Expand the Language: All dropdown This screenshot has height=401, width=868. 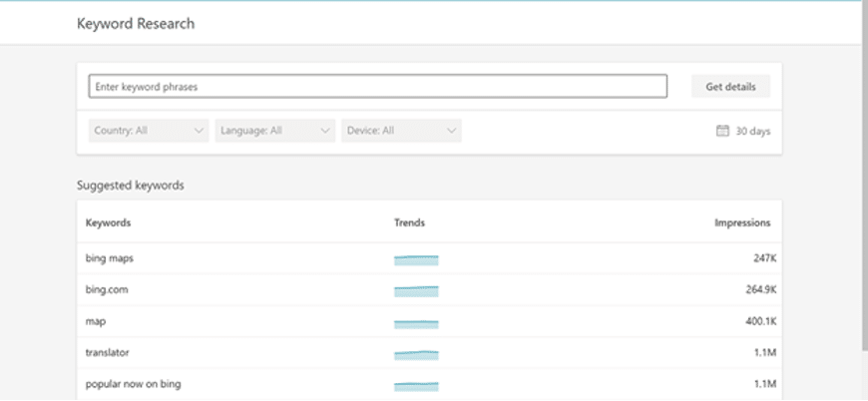pos(274,131)
